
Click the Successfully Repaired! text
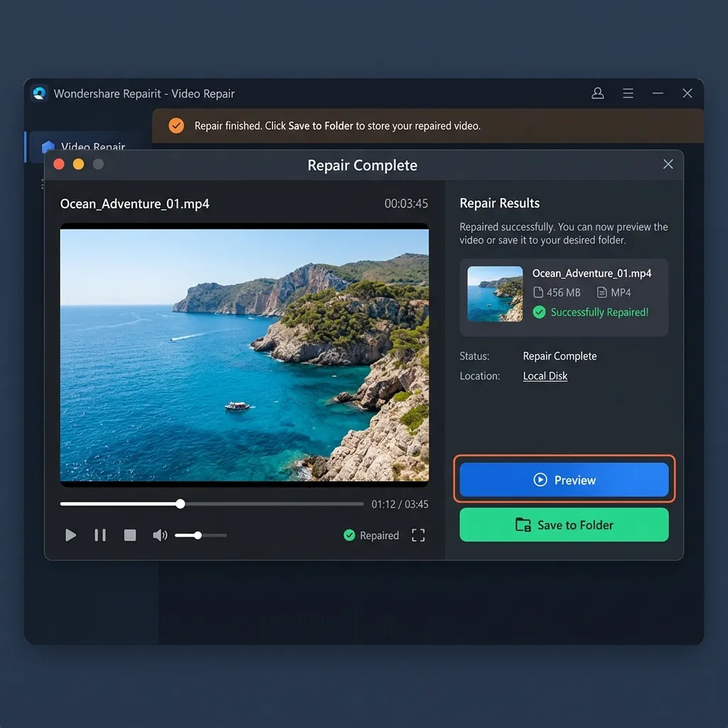pyautogui.click(x=599, y=312)
